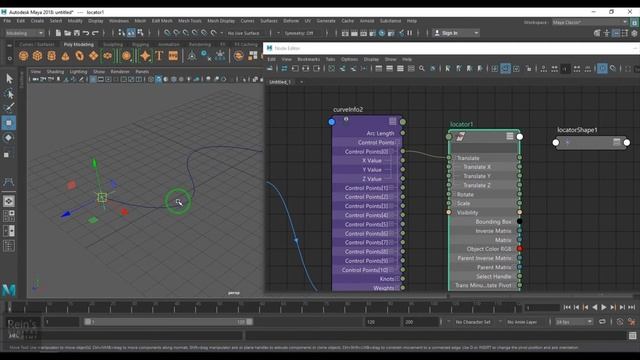640x360 pixels.
Task: Open the Shading menu in viewport panel
Action: click(x=55, y=71)
